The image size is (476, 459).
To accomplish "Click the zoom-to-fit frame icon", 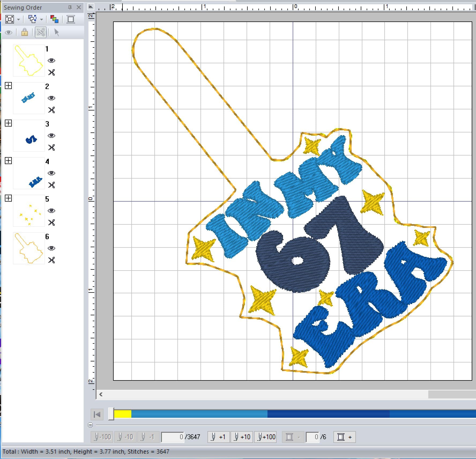I will pos(10,19).
